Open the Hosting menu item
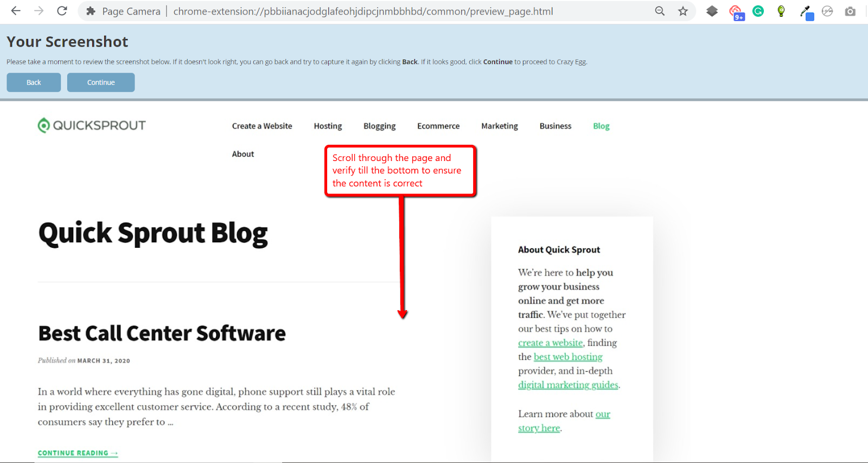This screenshot has width=868, height=463. click(328, 126)
